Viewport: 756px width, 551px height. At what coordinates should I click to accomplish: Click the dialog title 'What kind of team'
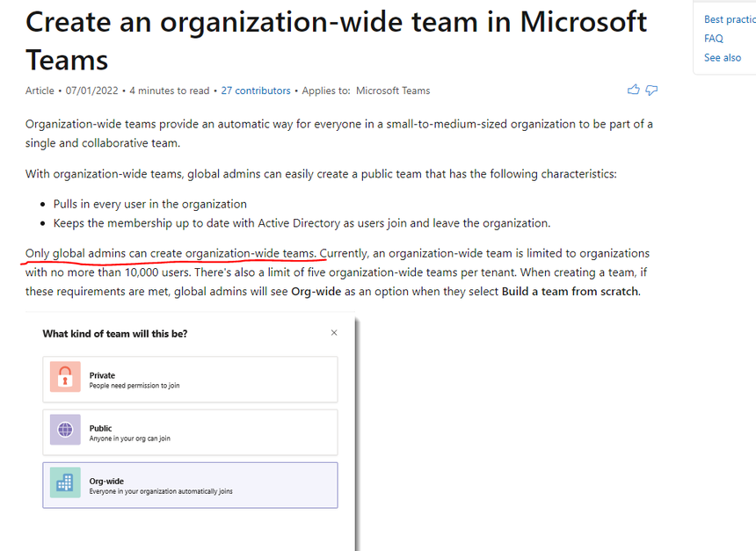pos(114,334)
